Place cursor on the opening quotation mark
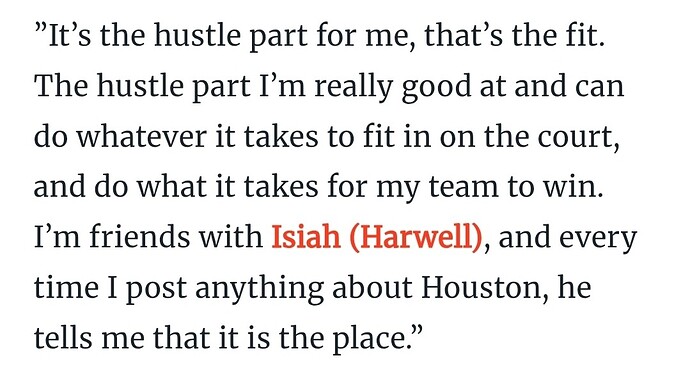 click(40, 29)
